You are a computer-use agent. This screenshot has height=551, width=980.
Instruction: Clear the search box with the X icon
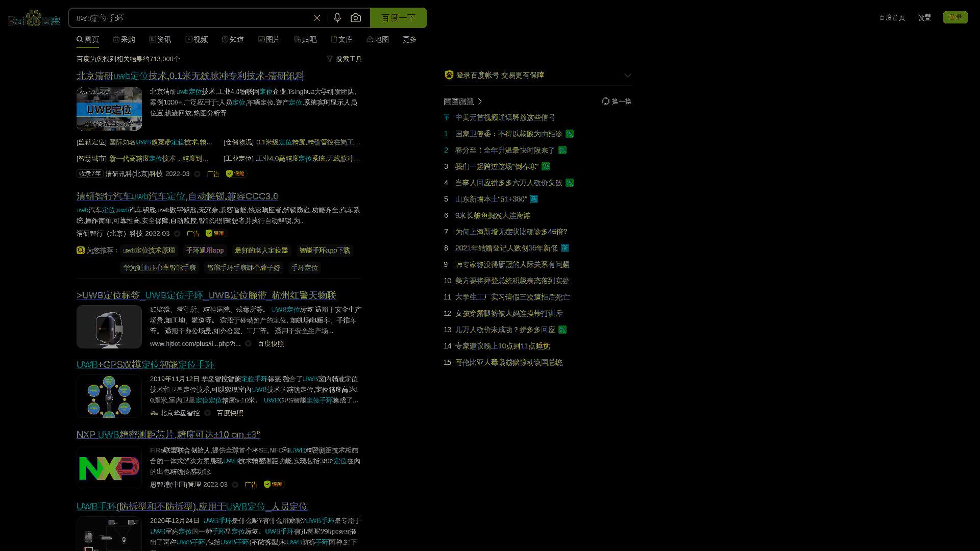317,18
